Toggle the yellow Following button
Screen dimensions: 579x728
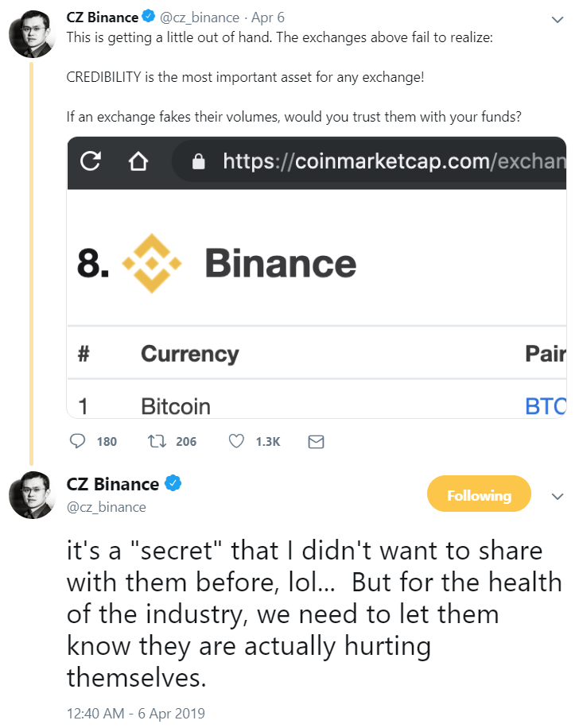tap(479, 494)
